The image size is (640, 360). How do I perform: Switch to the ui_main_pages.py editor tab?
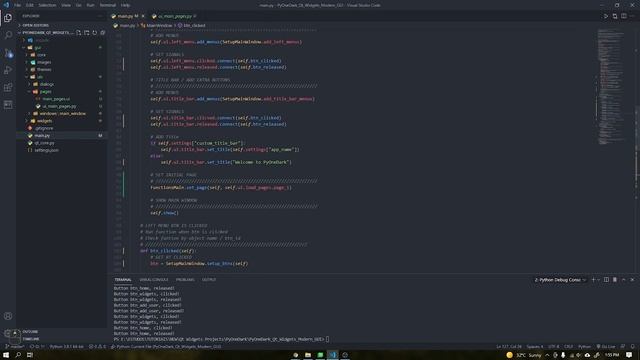174,16
